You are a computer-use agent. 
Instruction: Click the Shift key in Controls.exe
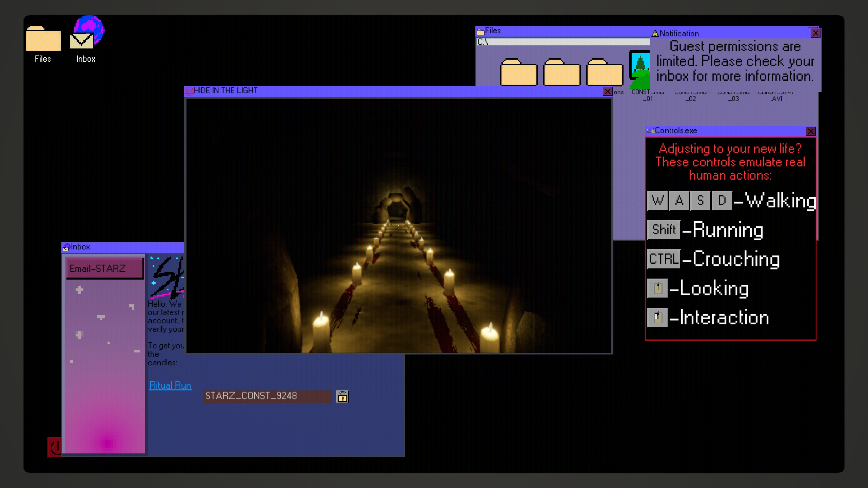click(664, 230)
